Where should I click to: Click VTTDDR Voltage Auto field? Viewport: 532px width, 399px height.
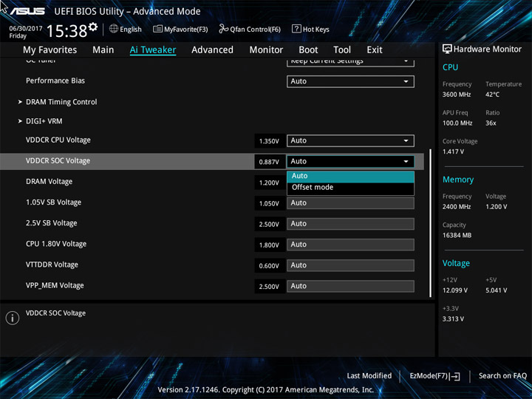coord(350,265)
